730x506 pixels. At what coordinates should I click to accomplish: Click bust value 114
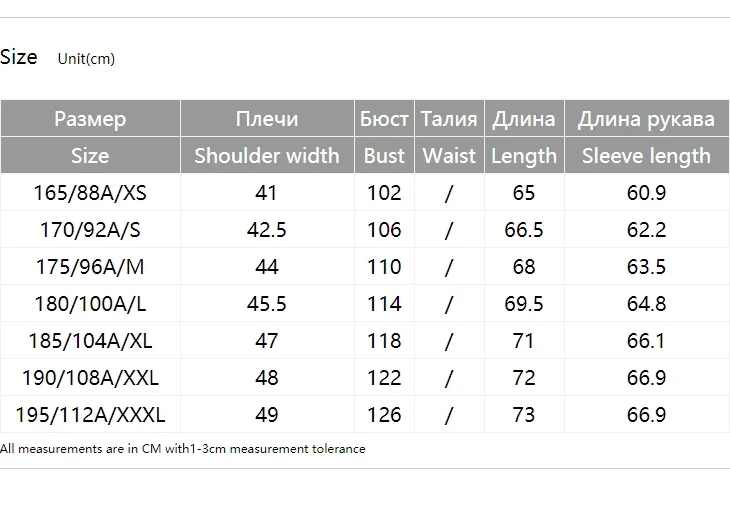384,304
